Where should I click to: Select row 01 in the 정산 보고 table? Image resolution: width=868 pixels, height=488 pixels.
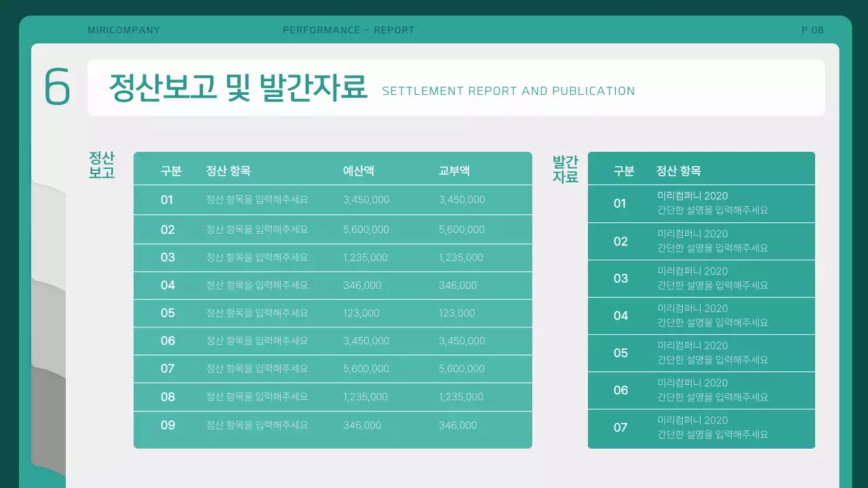click(333, 199)
